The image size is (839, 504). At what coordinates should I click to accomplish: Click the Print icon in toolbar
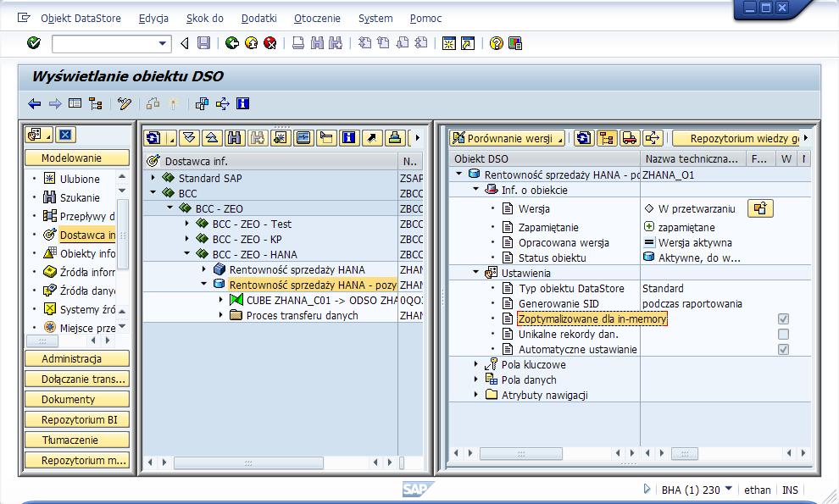click(x=298, y=43)
